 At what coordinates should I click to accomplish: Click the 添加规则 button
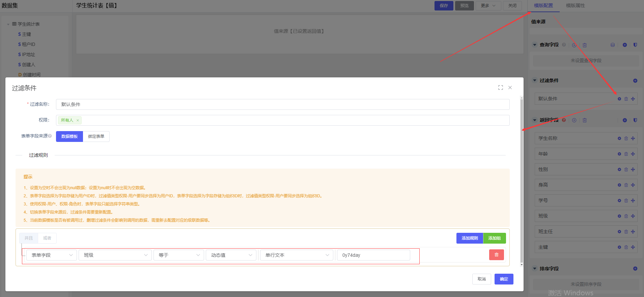[470, 238]
